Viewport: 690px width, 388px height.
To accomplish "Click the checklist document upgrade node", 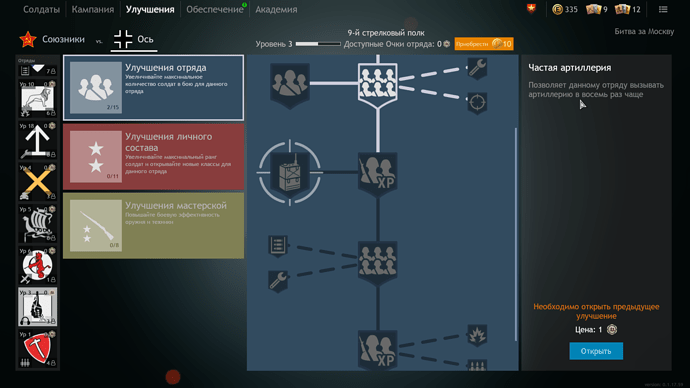I will click(278, 245).
